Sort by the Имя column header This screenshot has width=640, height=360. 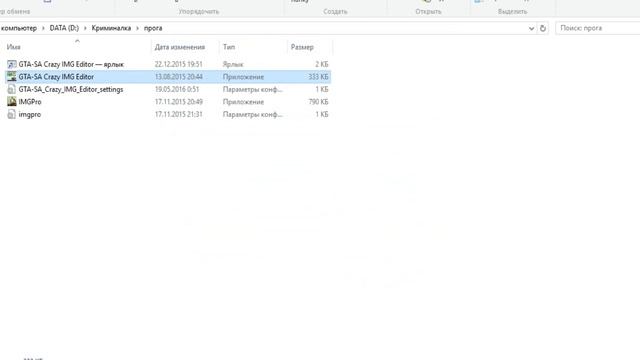13,47
